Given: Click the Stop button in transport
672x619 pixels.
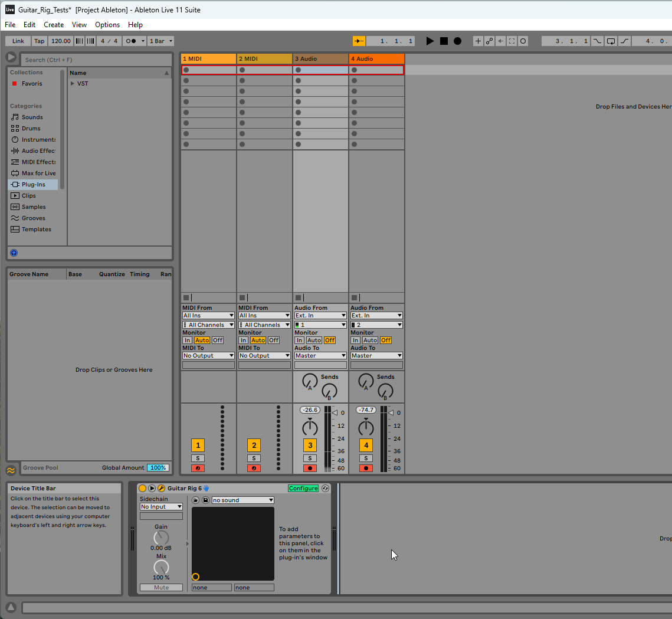Looking at the screenshot, I should [444, 41].
